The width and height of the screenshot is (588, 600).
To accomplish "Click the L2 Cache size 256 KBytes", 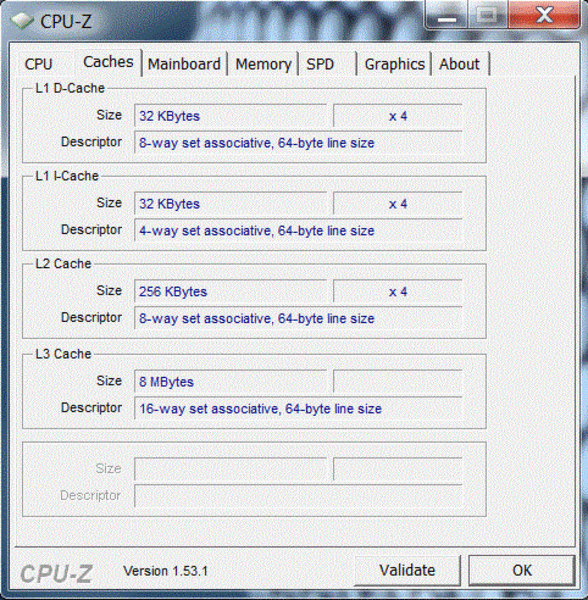I will [231, 292].
